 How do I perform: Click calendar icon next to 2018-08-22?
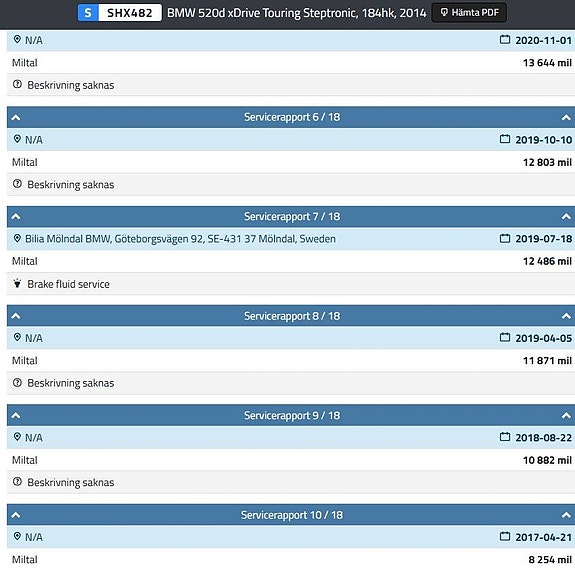505,437
